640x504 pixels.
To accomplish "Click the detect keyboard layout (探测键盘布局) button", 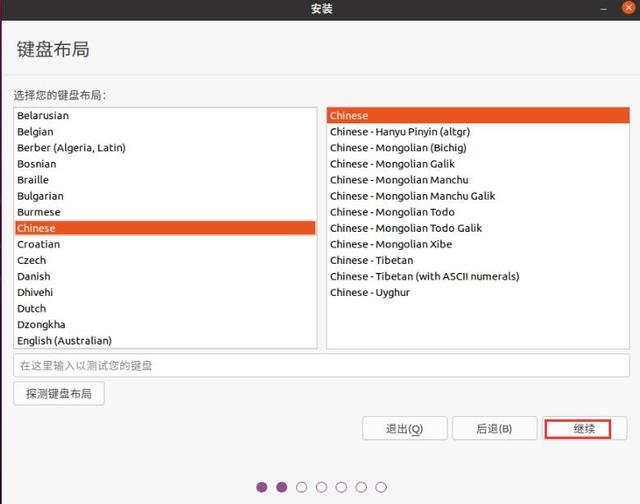I will click(59, 393).
